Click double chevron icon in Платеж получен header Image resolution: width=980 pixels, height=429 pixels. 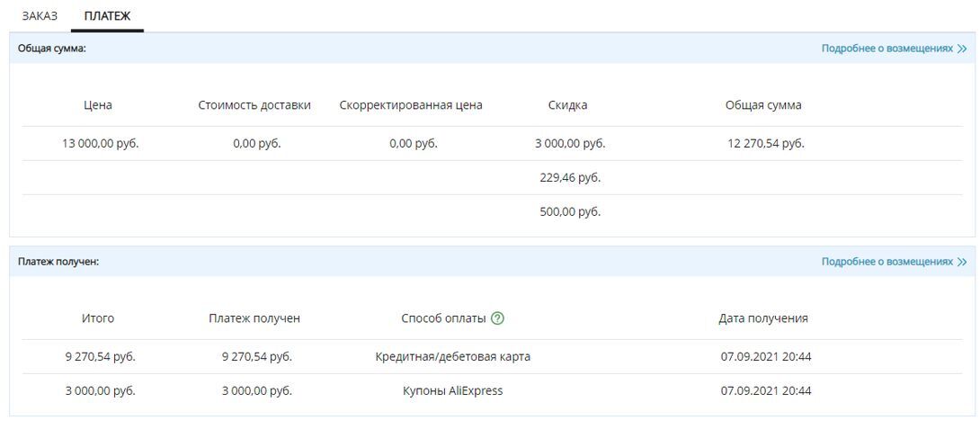[962, 262]
